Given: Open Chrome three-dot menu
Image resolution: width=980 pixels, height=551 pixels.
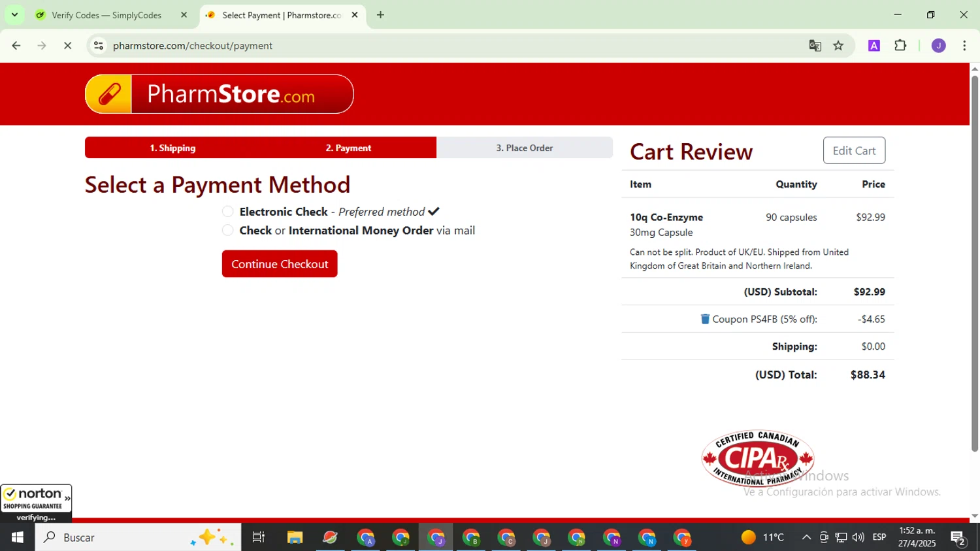Looking at the screenshot, I should [964, 46].
